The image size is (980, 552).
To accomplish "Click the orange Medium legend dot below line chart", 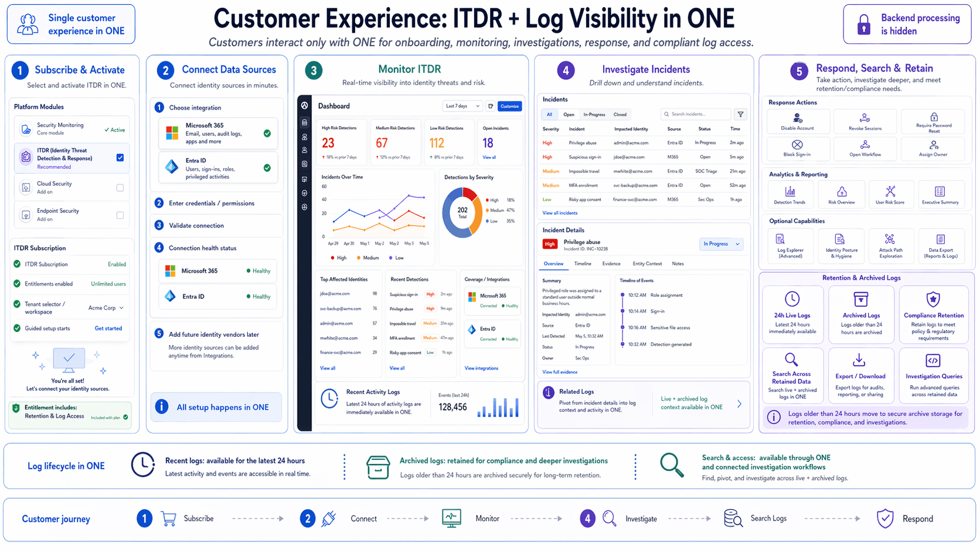I will (359, 258).
